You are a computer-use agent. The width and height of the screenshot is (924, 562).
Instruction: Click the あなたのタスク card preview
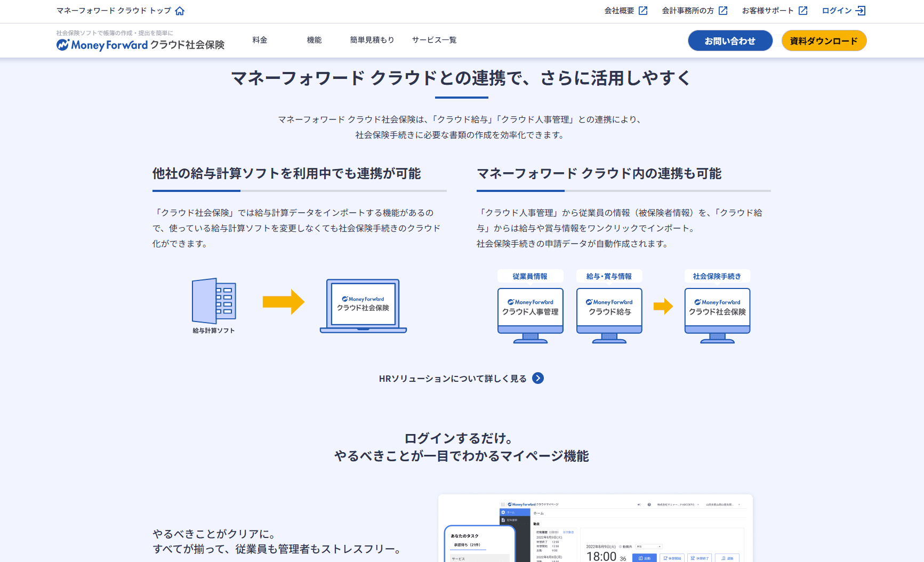click(x=480, y=544)
